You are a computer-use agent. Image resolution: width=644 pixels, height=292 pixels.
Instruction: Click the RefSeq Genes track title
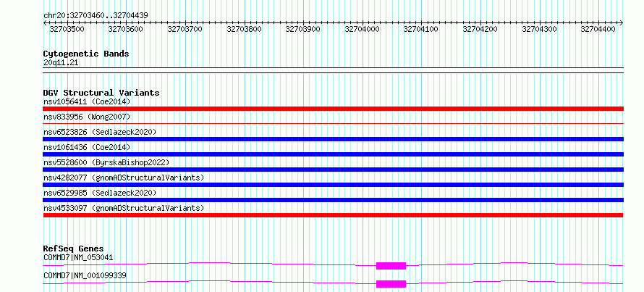coord(74,249)
